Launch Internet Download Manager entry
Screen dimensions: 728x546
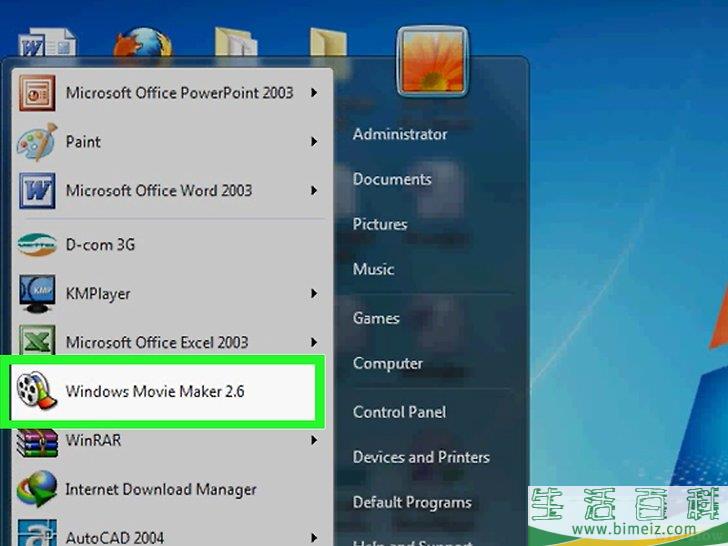pyautogui.click(x=172, y=489)
